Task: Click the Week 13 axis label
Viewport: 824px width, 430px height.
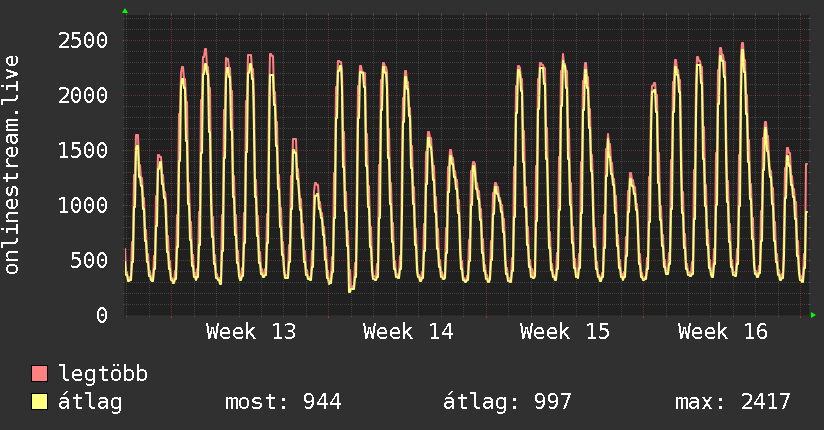Action: point(251,332)
